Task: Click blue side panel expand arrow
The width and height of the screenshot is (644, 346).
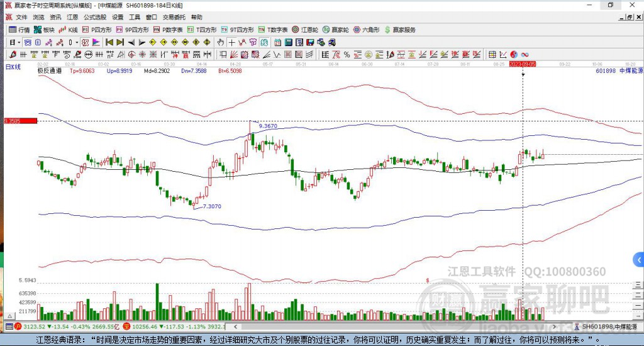Action: tap(639, 260)
